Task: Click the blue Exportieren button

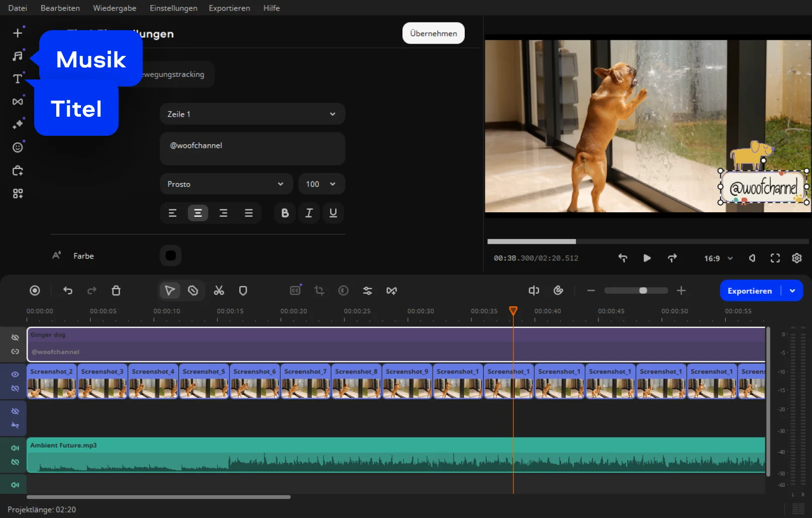Action: coord(749,291)
